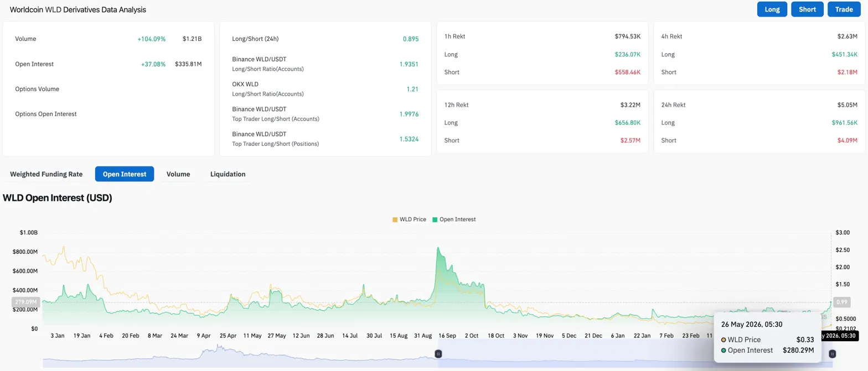Click the green Open Interest legend swatch
The width and height of the screenshot is (868, 371).
tap(435, 220)
